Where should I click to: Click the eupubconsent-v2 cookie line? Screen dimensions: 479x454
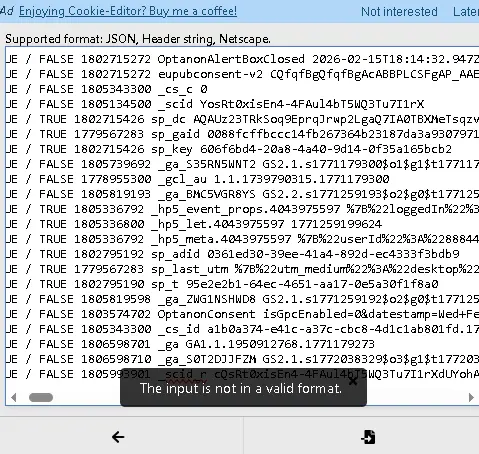(242, 74)
